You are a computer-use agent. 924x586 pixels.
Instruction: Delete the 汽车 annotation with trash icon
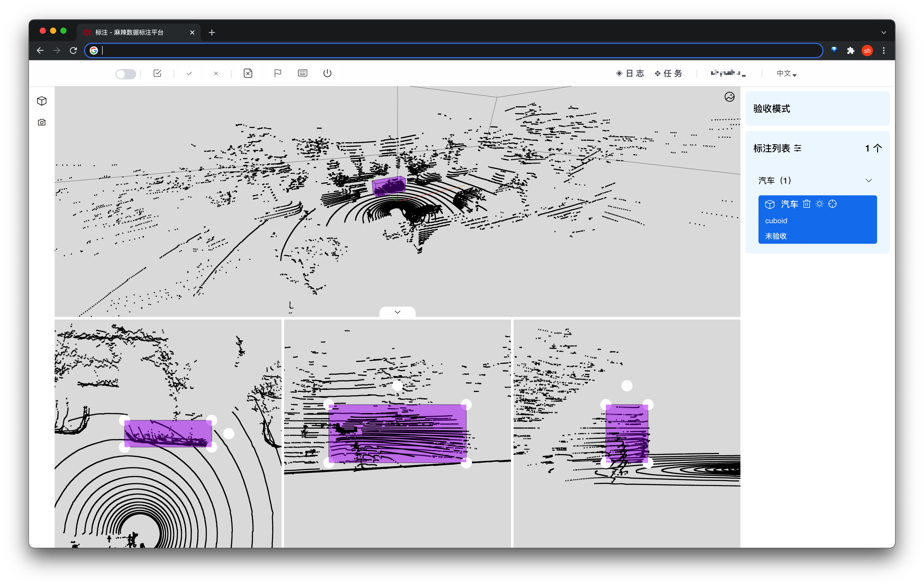click(806, 204)
